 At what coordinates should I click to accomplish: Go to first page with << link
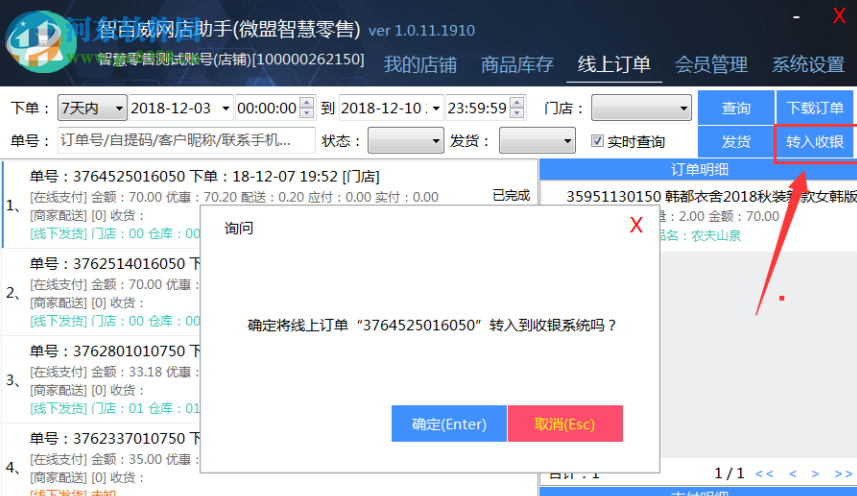coord(764,474)
